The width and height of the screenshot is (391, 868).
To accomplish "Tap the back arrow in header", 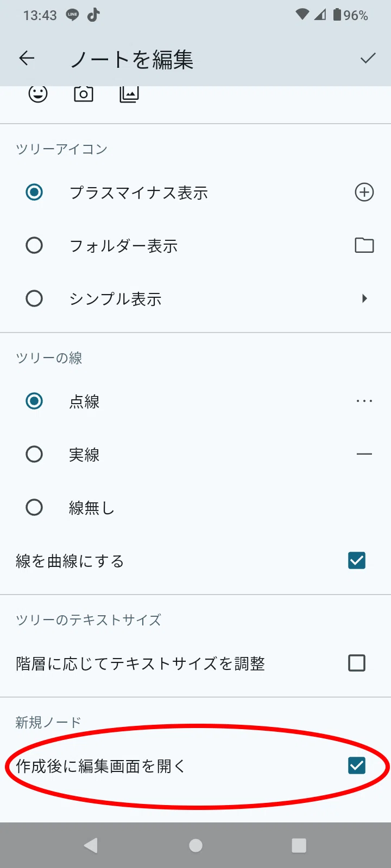I will click(x=27, y=59).
